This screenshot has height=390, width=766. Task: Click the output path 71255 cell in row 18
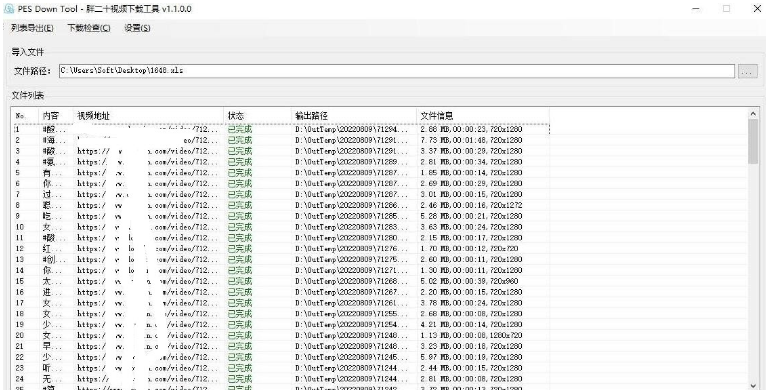click(x=352, y=314)
